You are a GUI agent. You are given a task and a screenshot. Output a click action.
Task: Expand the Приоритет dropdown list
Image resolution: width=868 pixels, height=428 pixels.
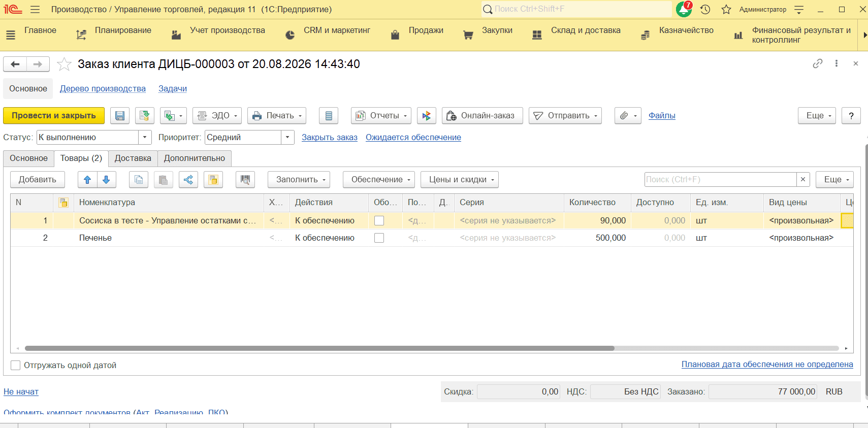[288, 138]
